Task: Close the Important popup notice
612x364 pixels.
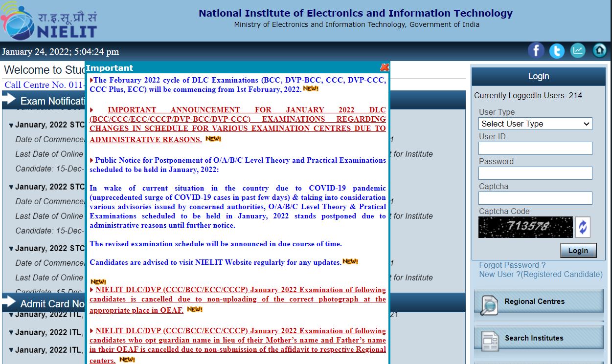Action: point(385,67)
